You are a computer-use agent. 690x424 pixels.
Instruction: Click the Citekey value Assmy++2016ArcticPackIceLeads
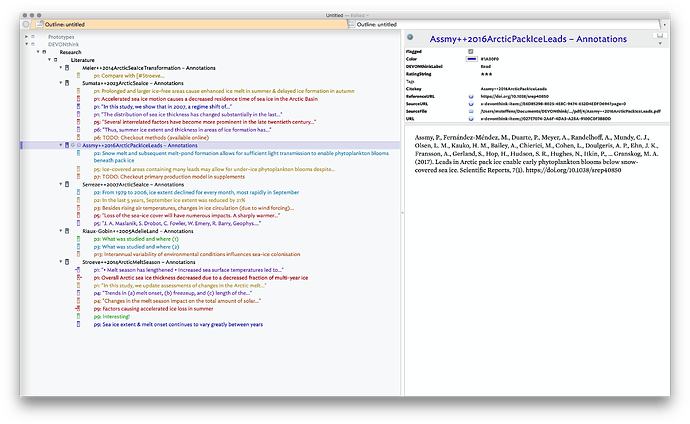tap(514, 89)
